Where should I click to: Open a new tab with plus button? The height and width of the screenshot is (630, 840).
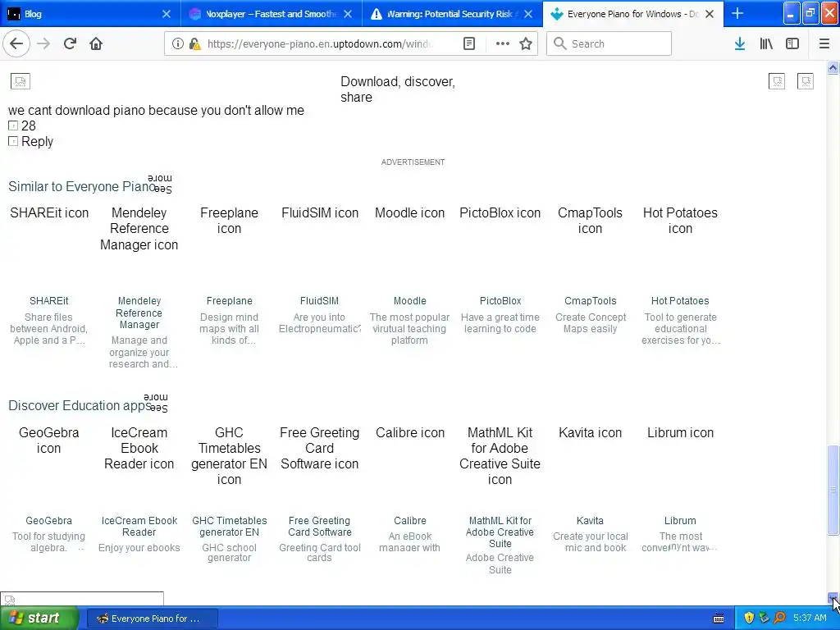click(x=737, y=14)
